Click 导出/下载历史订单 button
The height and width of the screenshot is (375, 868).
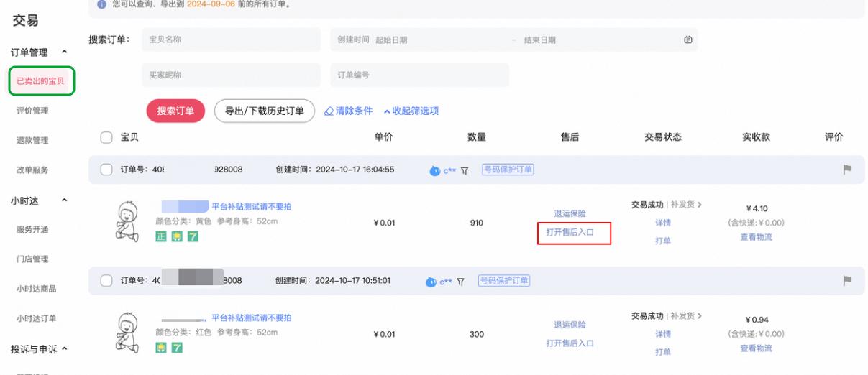coord(265,111)
